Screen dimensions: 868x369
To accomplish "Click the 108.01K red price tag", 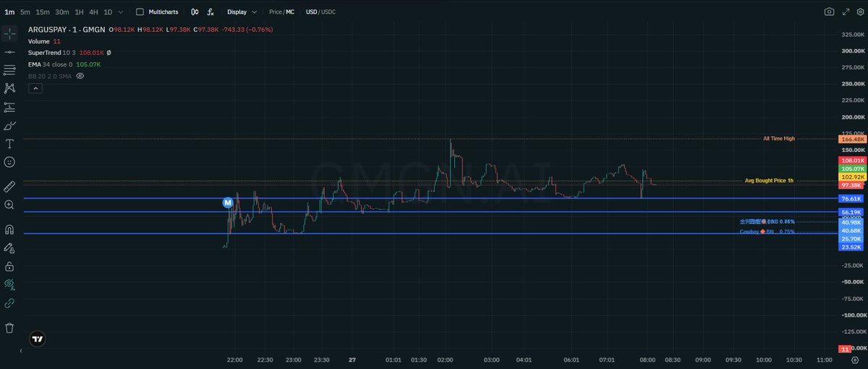I will pos(851,160).
